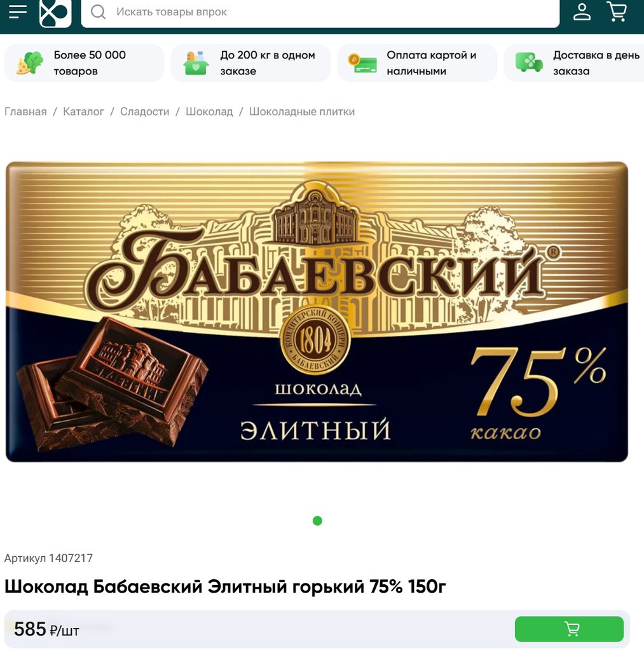Open the user profile icon
The height and width of the screenshot is (651, 644).
pos(582,11)
